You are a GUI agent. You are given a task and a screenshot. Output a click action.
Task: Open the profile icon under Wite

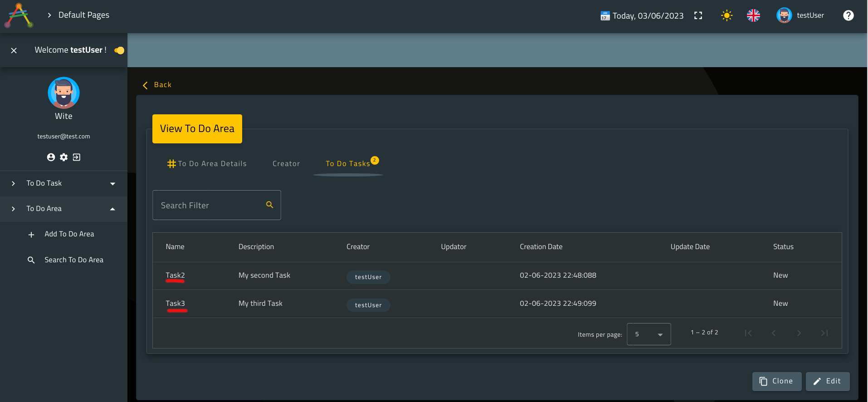tap(51, 157)
